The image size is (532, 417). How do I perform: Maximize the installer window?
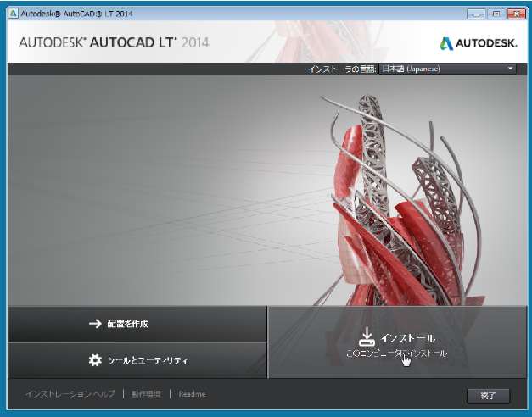click(496, 14)
